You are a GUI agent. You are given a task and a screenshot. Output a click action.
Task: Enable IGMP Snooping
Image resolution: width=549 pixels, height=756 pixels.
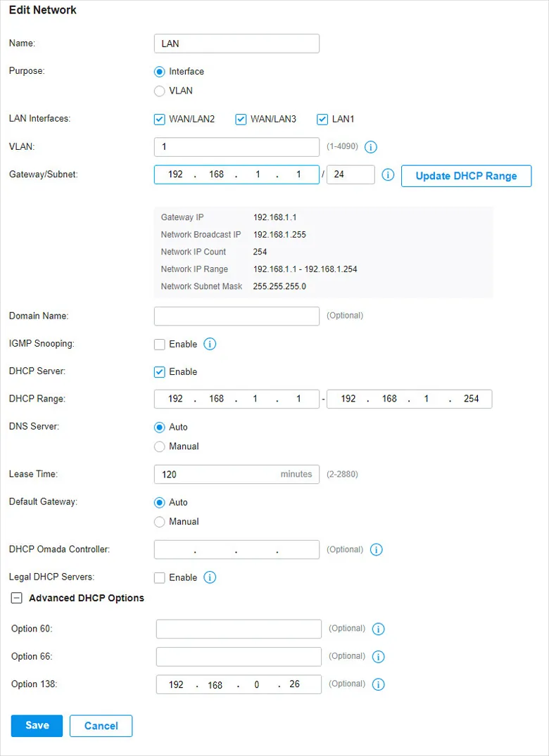pyautogui.click(x=160, y=344)
